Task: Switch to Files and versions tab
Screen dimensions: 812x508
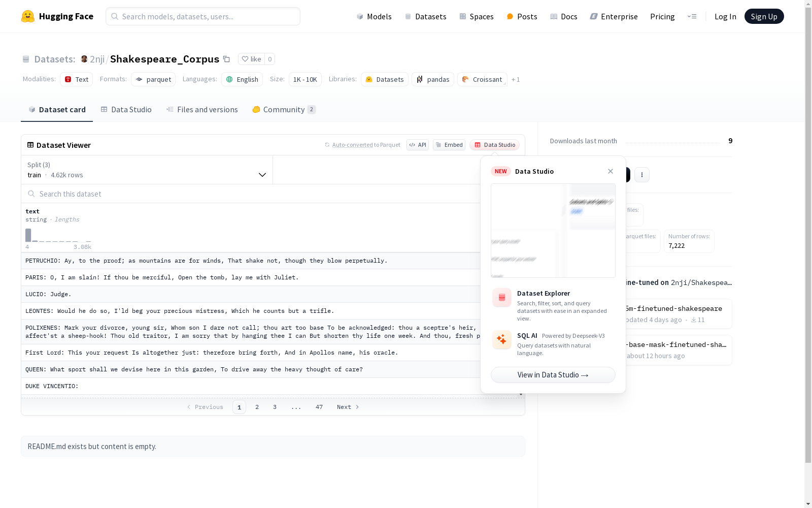Action: tap(202, 109)
